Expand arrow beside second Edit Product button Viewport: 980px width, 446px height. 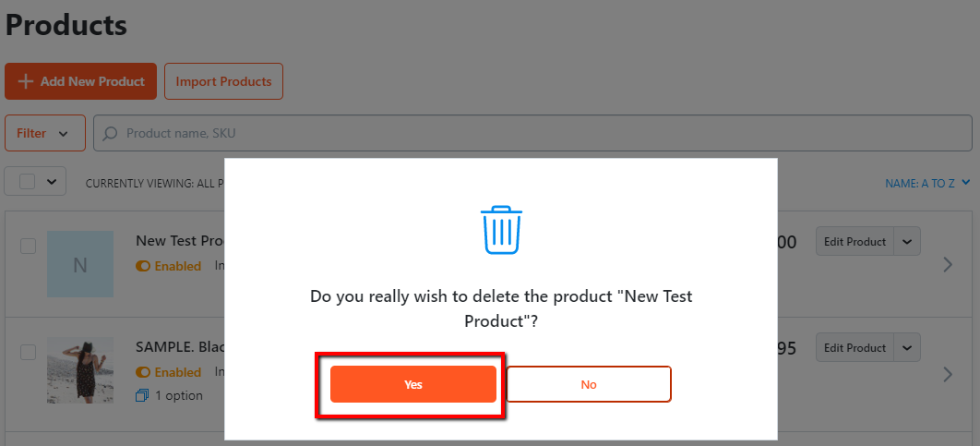click(x=907, y=348)
